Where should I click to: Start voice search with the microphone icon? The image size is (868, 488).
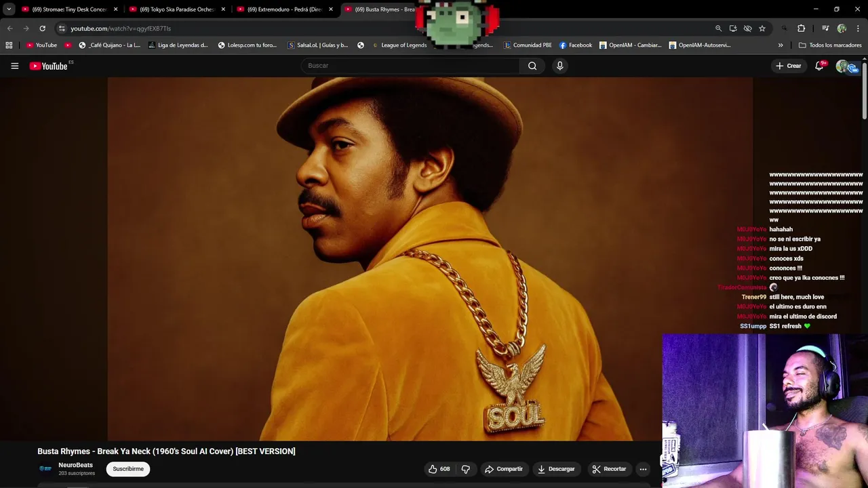coord(559,66)
